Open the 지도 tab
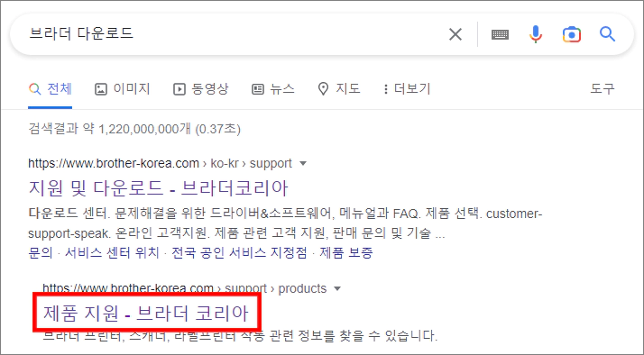 [x=339, y=88]
